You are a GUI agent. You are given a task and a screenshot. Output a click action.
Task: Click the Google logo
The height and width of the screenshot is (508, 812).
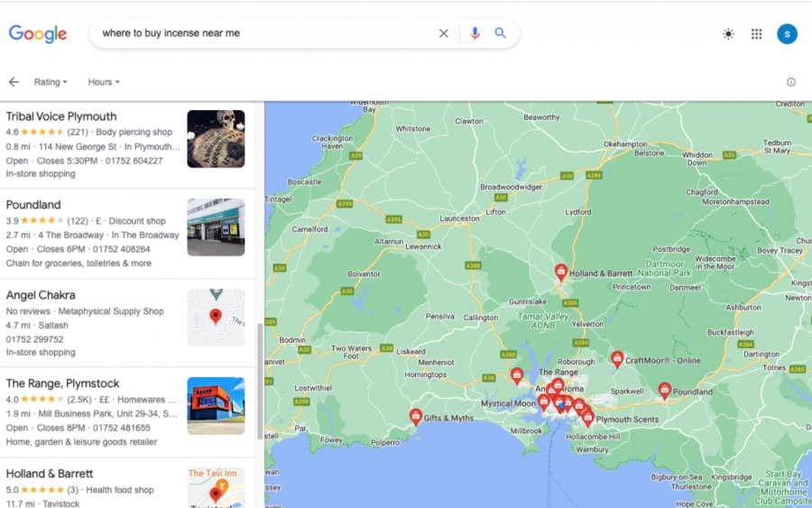pos(38,34)
